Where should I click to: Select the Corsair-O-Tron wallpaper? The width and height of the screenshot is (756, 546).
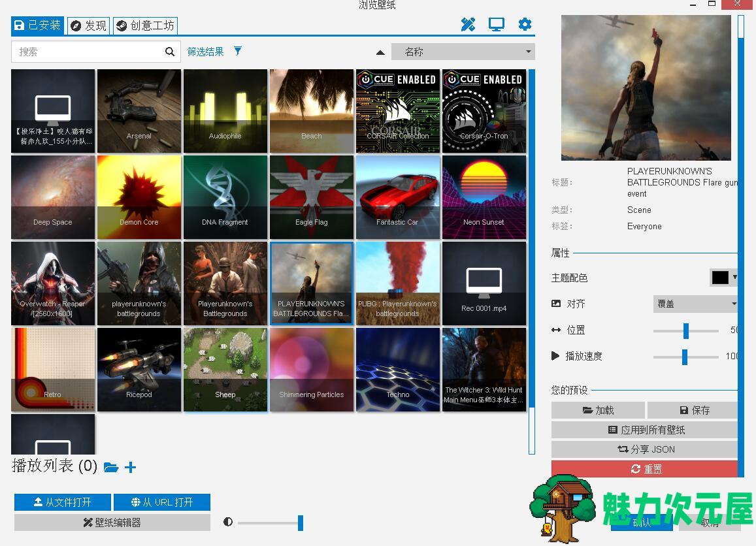(x=484, y=111)
